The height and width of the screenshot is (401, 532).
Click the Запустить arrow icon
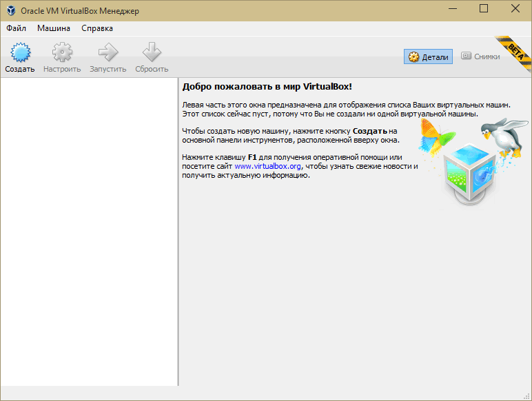point(108,52)
